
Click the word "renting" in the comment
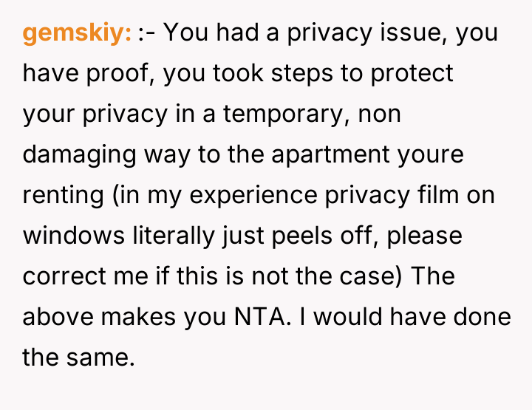[62, 195]
